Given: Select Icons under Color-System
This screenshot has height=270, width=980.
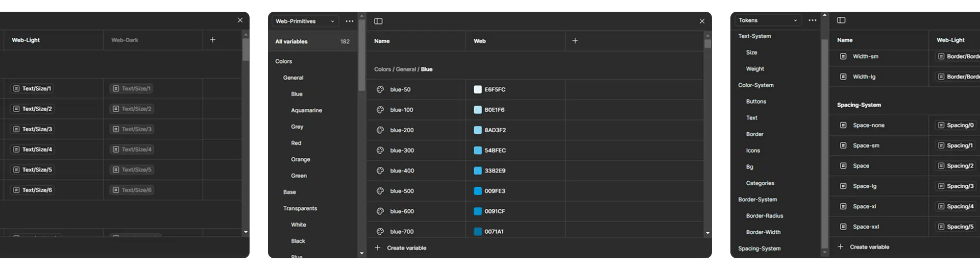Looking at the screenshot, I should (x=753, y=151).
